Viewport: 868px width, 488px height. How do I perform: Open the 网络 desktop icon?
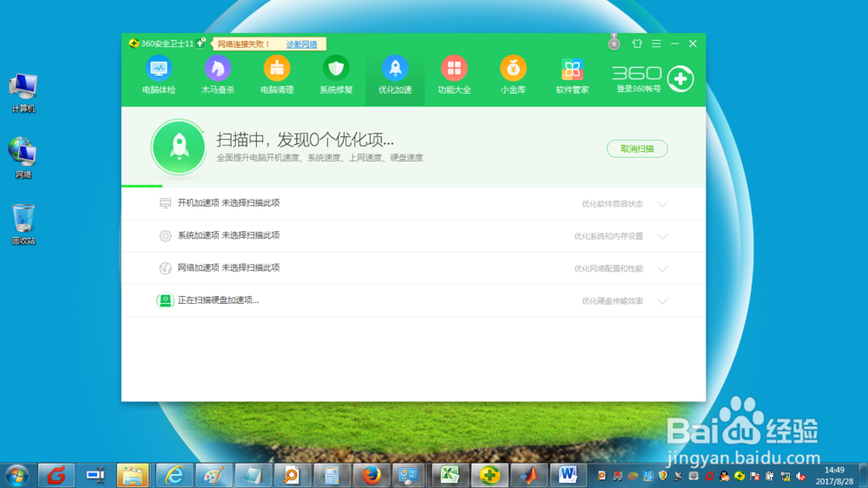[x=23, y=158]
